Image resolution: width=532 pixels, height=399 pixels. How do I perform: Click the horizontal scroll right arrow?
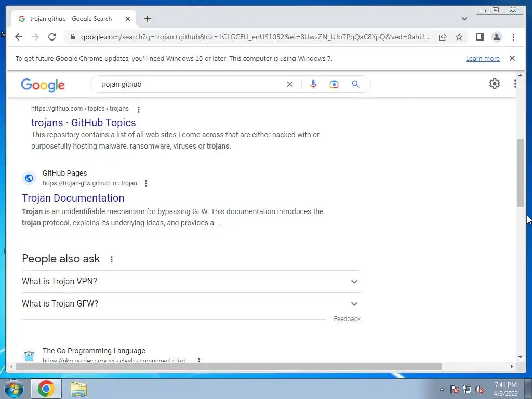click(x=512, y=366)
